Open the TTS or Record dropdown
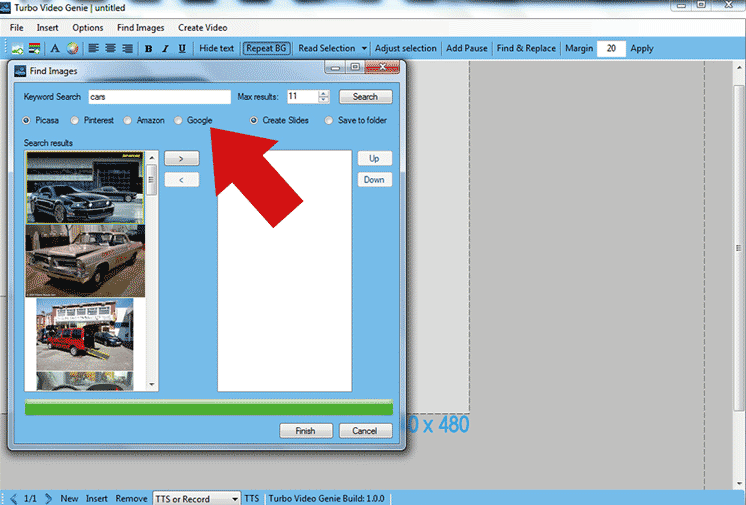The width and height of the screenshot is (746, 505). [196, 499]
